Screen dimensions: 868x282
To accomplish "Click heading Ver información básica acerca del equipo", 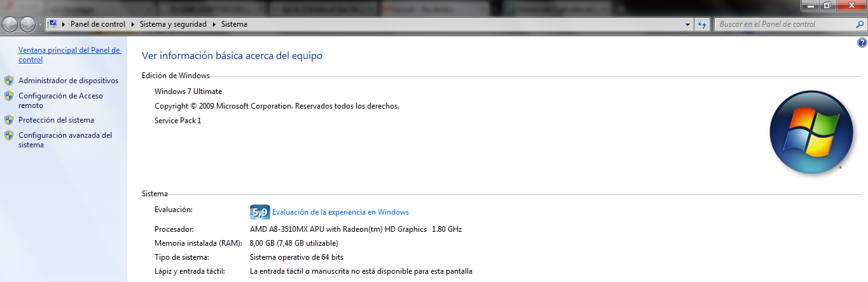I will [232, 56].
